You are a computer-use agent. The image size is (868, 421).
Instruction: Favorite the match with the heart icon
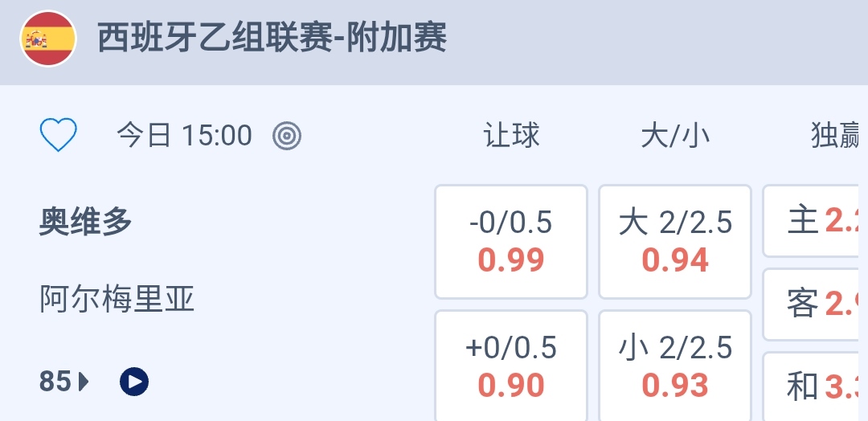tap(59, 135)
